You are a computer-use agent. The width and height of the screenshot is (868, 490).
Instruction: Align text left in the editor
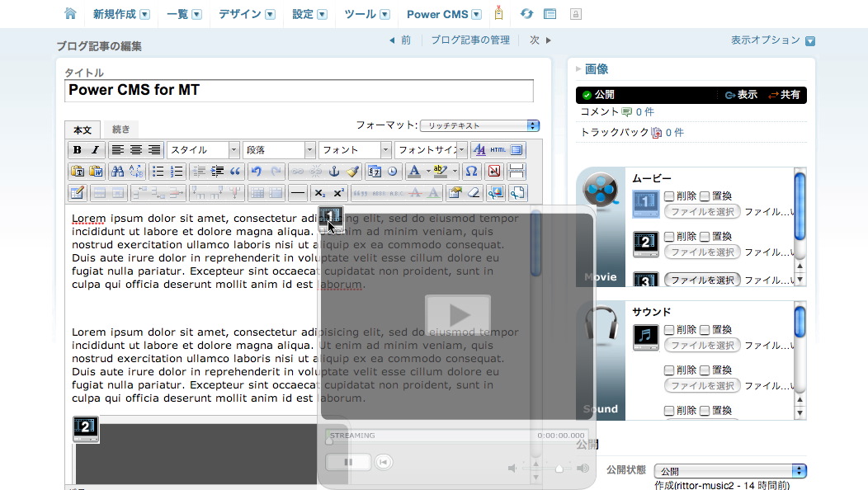[117, 150]
